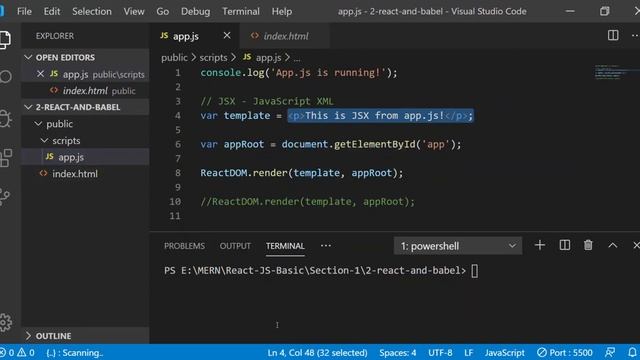Open notifications bell in status bar
The height and width of the screenshot is (360, 640).
(x=632, y=352)
